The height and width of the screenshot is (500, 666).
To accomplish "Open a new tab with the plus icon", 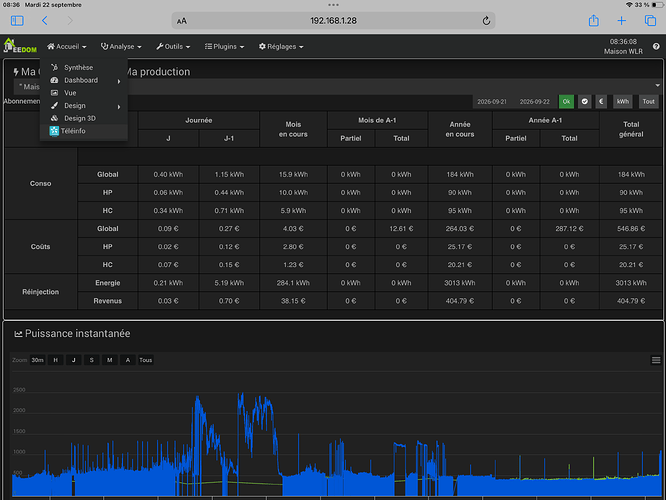I will pyautogui.click(x=621, y=20).
